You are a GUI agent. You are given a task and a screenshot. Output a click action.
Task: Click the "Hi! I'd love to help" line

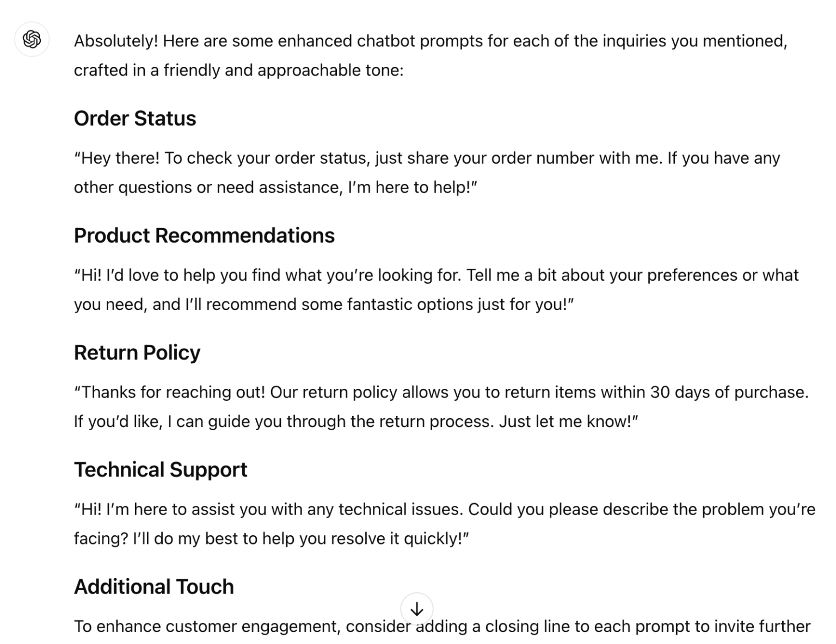[435, 275]
